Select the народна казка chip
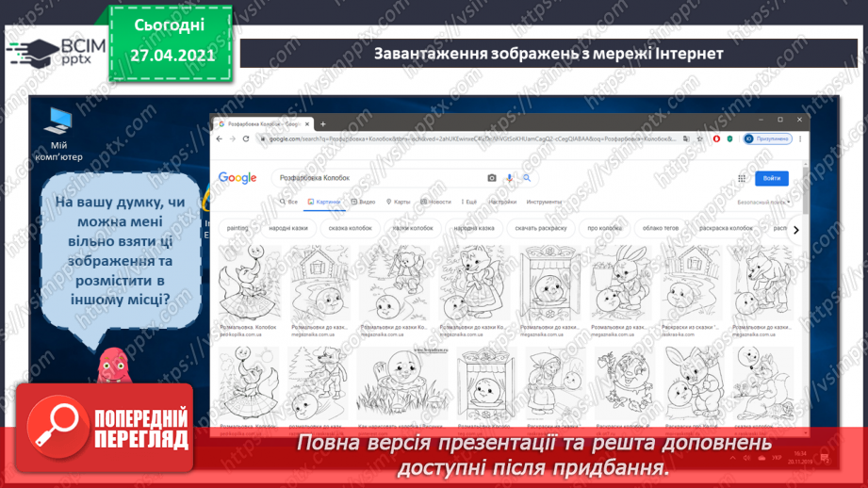868x488 pixels. tap(474, 228)
